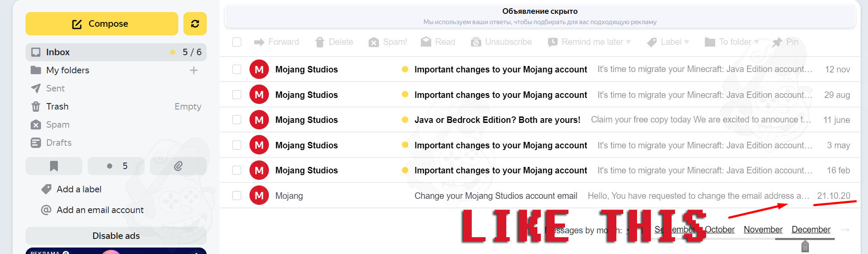The width and height of the screenshot is (868, 254).
Task: Go to December messages
Action: [x=811, y=229]
